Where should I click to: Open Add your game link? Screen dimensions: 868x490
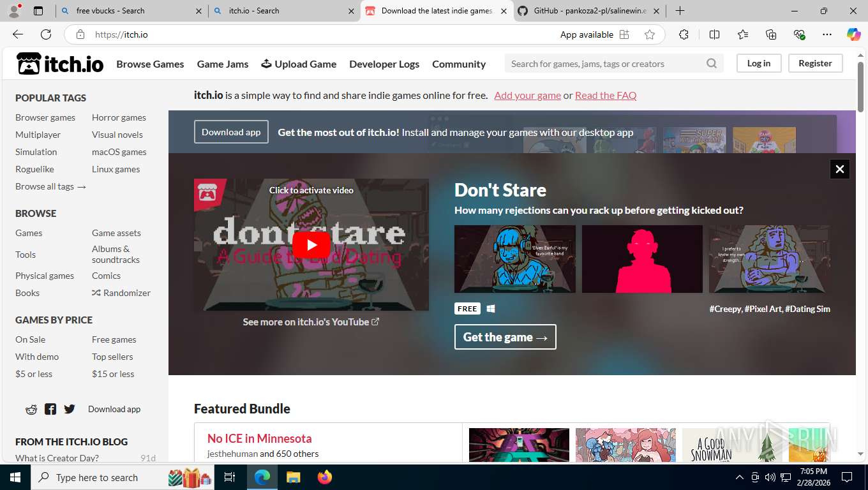click(x=527, y=95)
